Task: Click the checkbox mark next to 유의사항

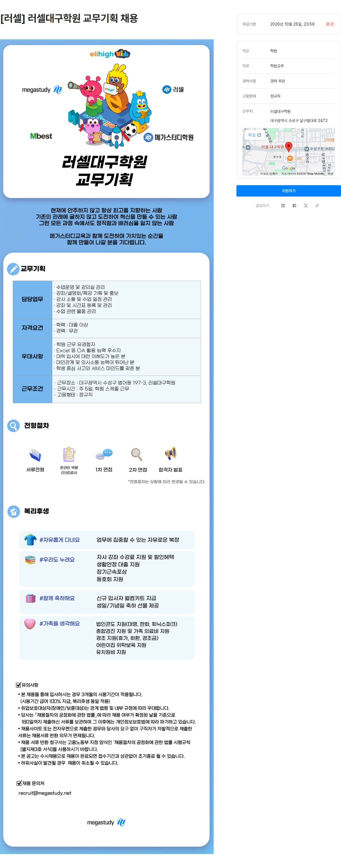Action: pos(18,685)
